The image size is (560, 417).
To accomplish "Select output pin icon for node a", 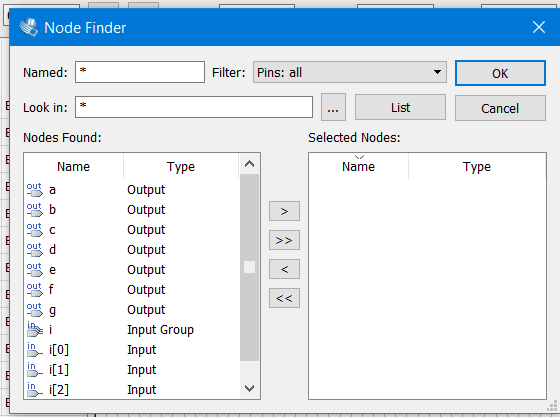I will pyautogui.click(x=35, y=190).
